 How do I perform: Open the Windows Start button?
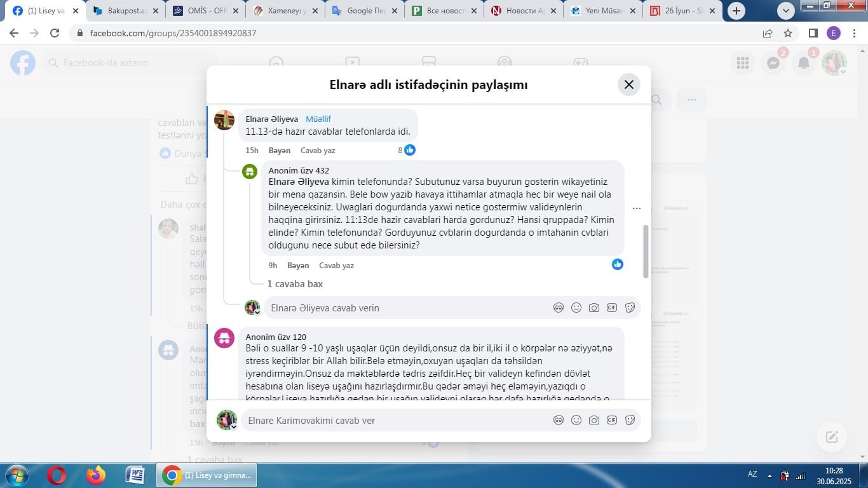pos(17,475)
